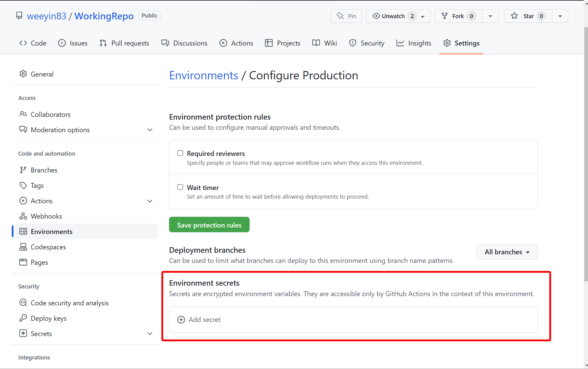
Task: Expand the Moderation options section
Action: [x=150, y=129]
